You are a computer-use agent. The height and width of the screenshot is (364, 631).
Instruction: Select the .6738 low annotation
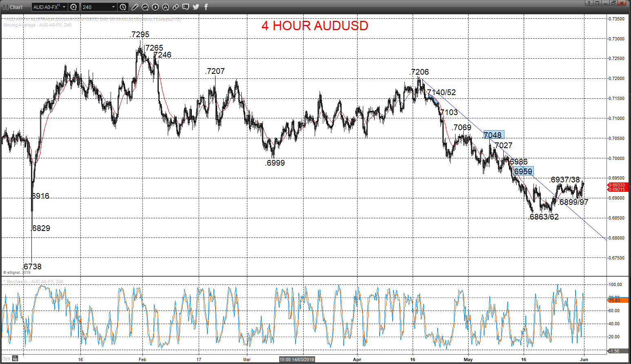click(x=32, y=267)
